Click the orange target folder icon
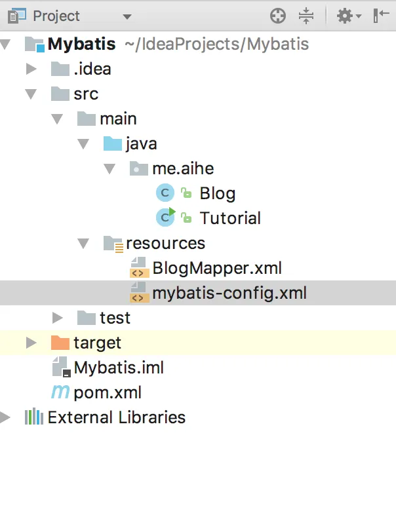396x532 pixels. (60, 343)
